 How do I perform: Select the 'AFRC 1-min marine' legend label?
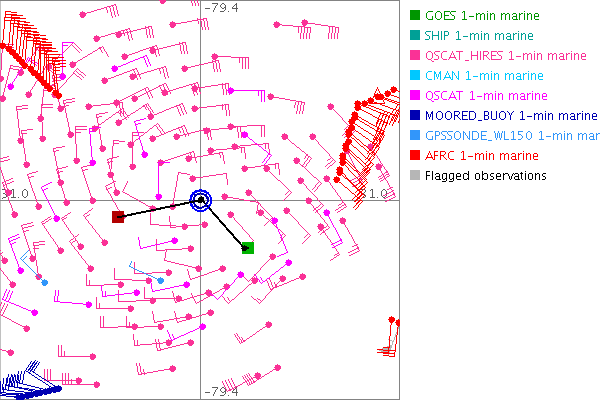(x=481, y=155)
